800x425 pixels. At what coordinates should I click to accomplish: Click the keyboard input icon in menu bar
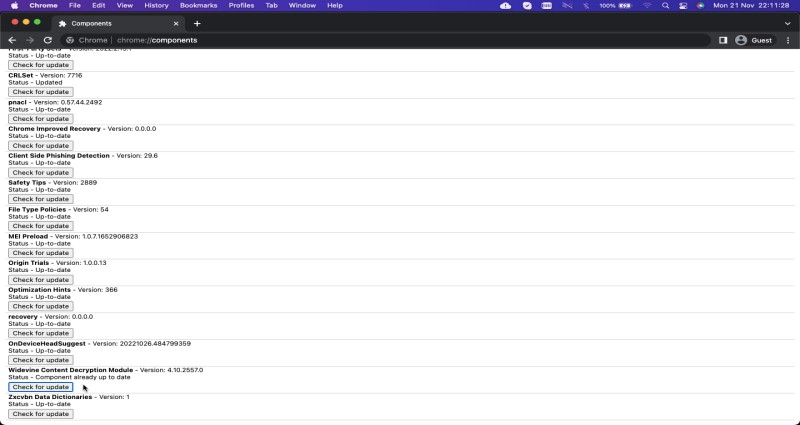(x=546, y=6)
